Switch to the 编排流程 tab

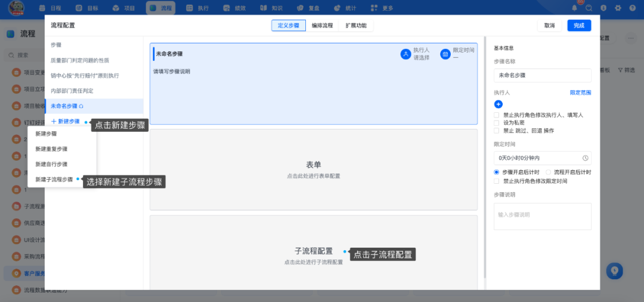click(x=323, y=26)
